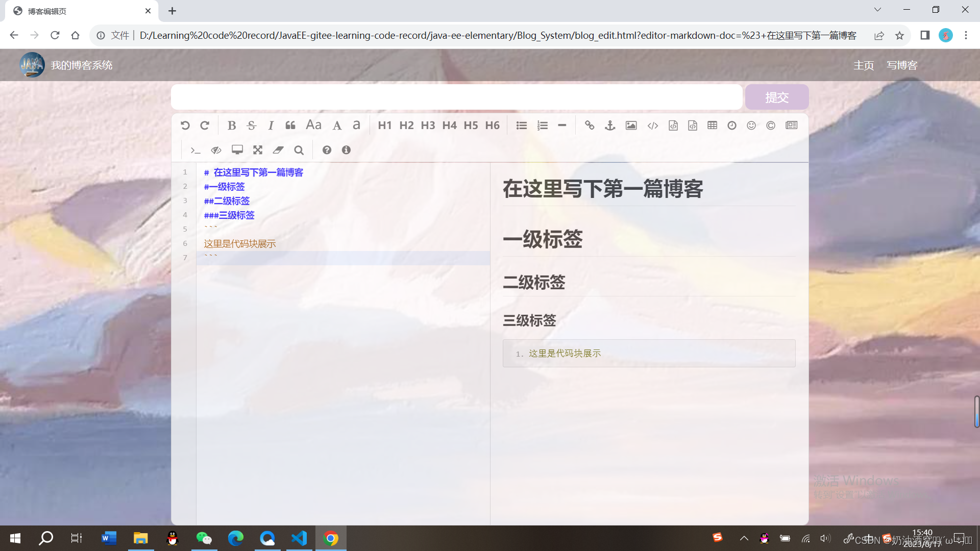This screenshot has height=551, width=980.
Task: Insert H1 heading
Action: click(385, 126)
